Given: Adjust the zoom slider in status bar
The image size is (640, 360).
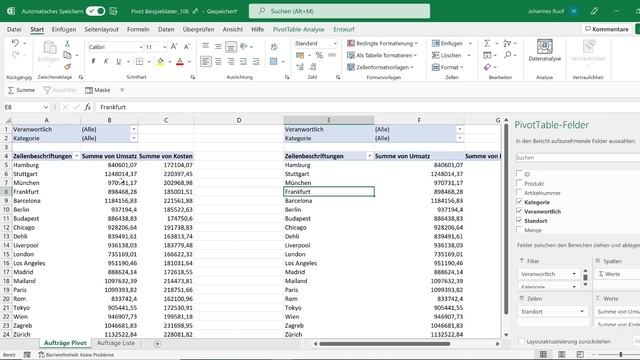Looking at the screenshot, I should point(620,354).
